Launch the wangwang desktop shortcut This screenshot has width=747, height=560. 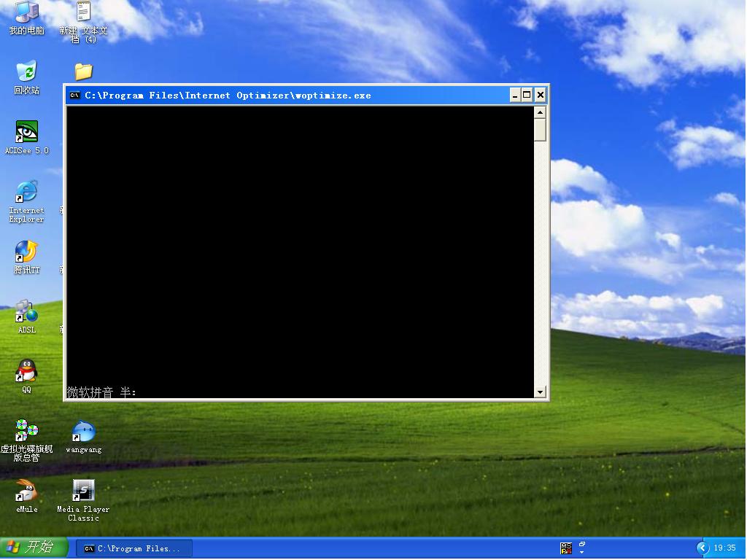click(83, 437)
